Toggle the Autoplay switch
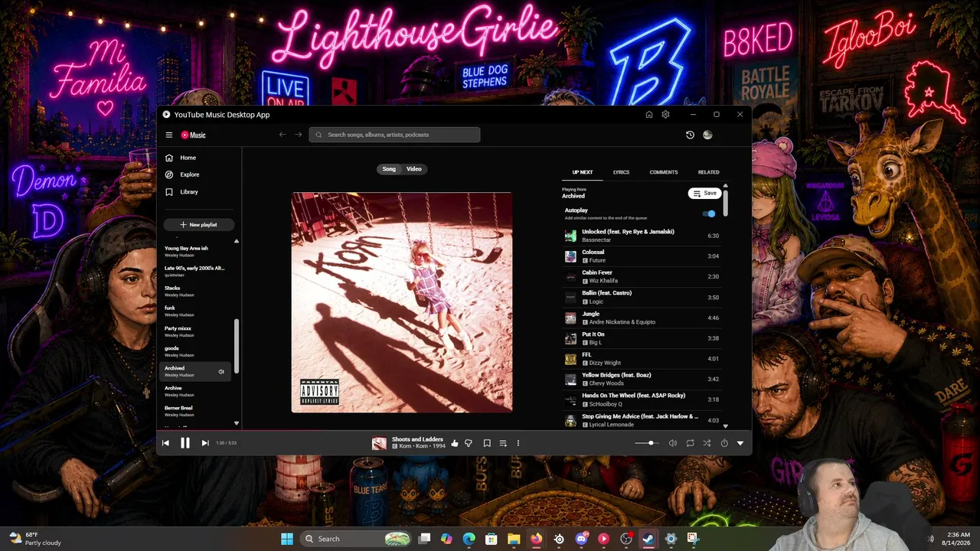980x551 pixels. pyautogui.click(x=710, y=214)
